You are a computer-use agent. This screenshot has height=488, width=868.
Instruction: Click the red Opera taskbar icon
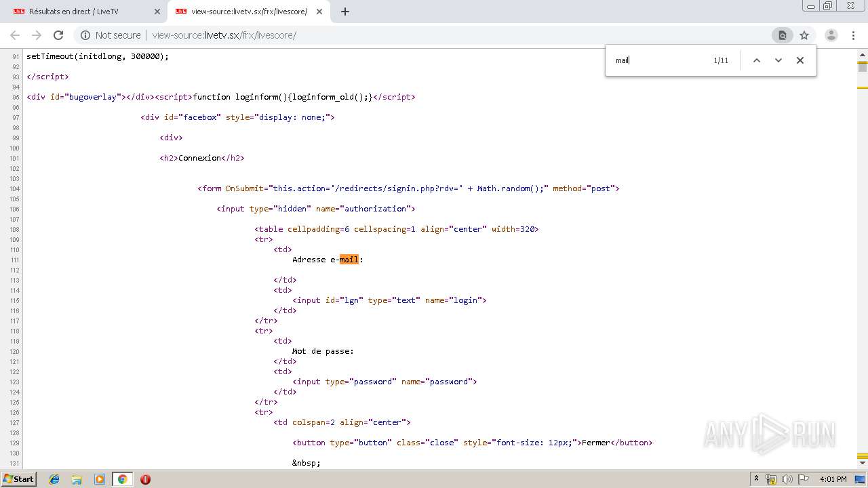coord(145,479)
